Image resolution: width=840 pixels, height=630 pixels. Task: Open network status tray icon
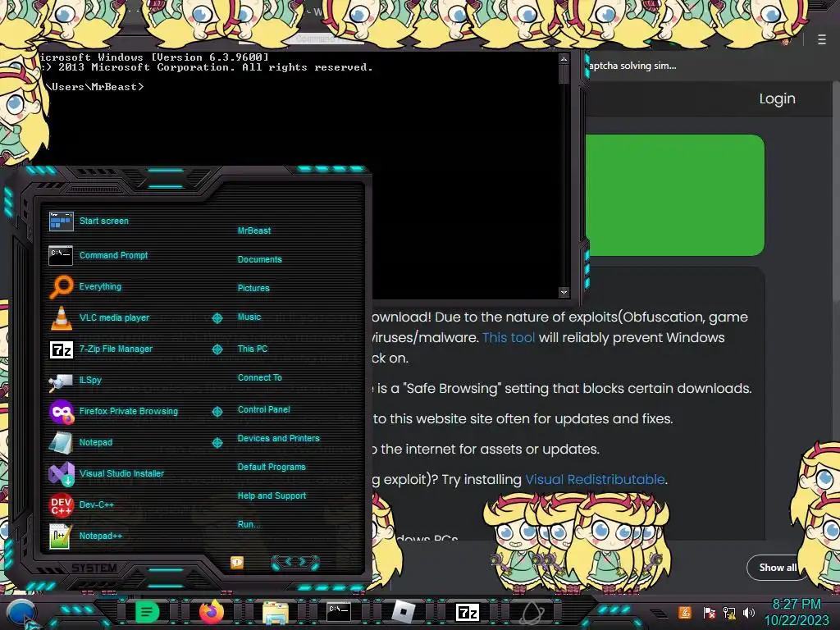pyautogui.click(x=729, y=612)
